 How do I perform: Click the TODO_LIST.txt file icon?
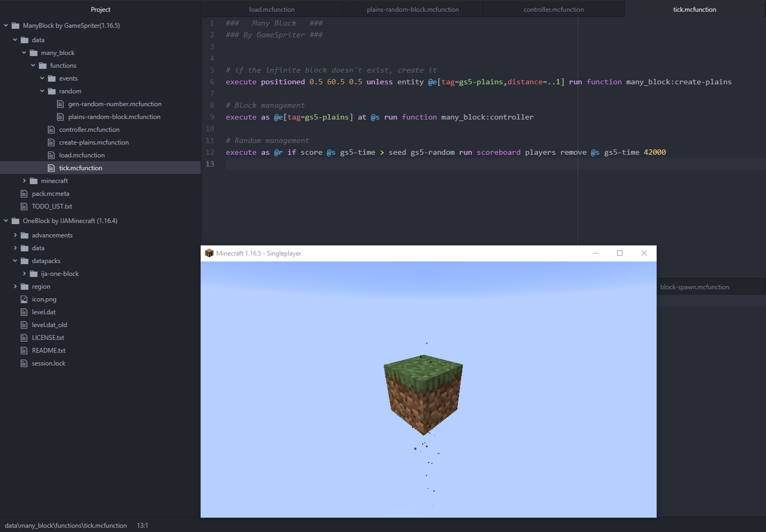23,207
